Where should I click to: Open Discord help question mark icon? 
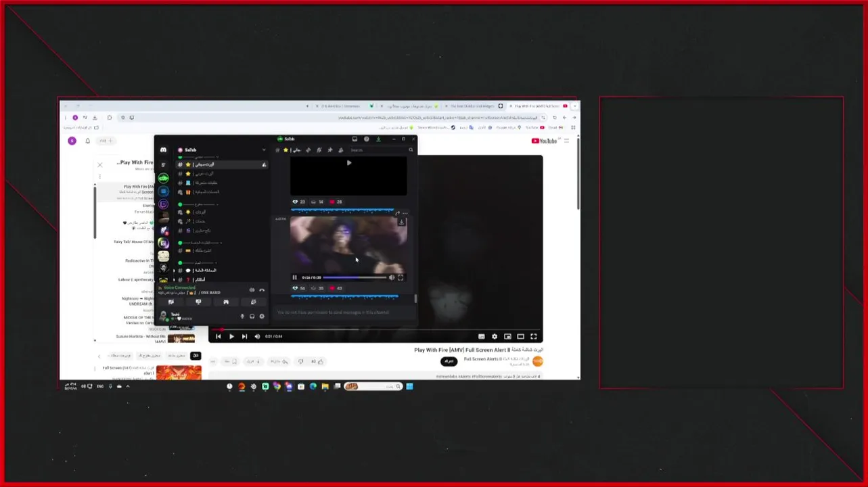[x=367, y=139]
